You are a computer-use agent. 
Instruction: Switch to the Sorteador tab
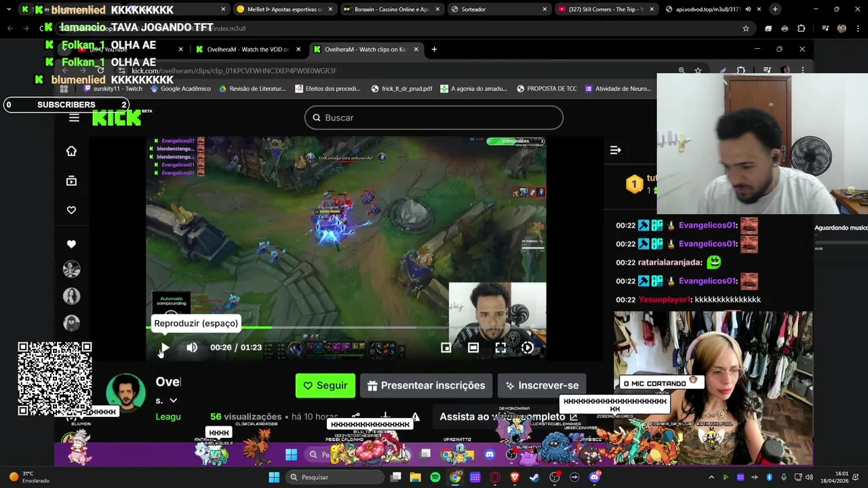(498, 9)
